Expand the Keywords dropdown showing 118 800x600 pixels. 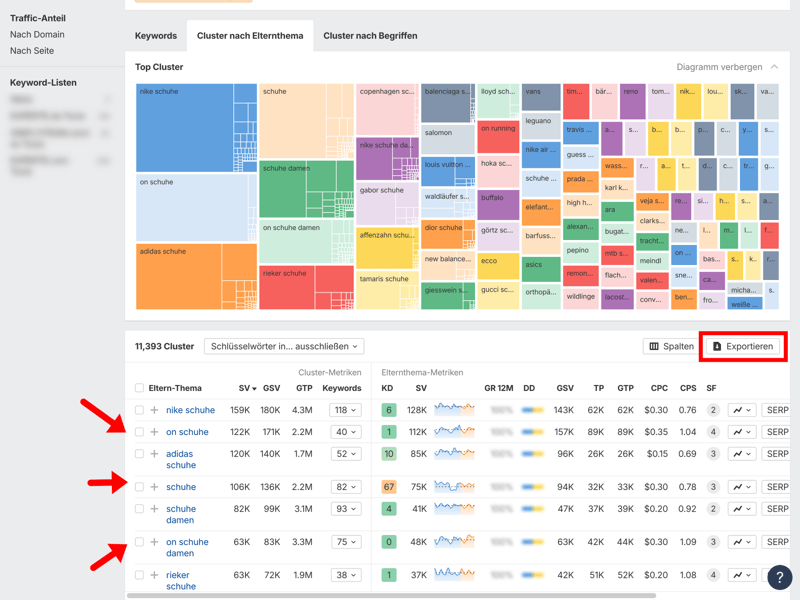click(x=345, y=410)
